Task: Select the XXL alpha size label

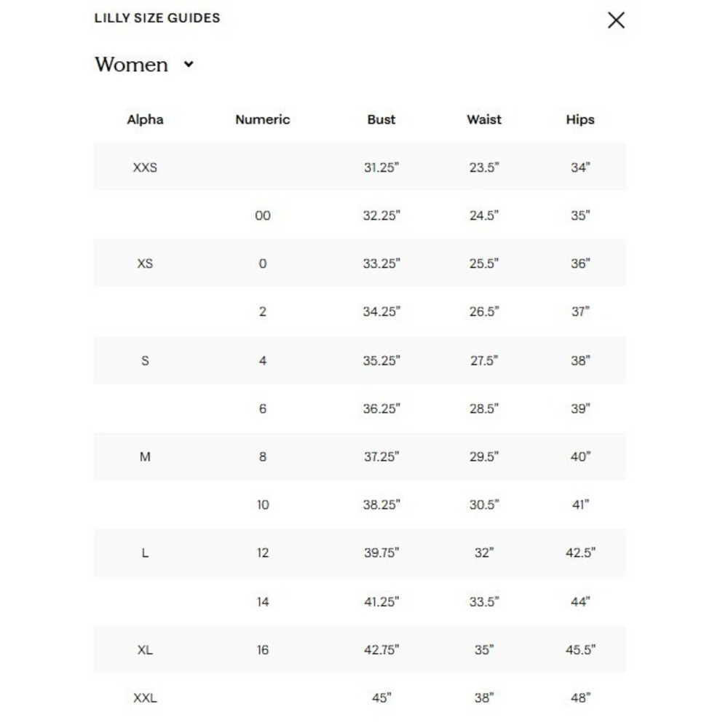Action: (145, 698)
